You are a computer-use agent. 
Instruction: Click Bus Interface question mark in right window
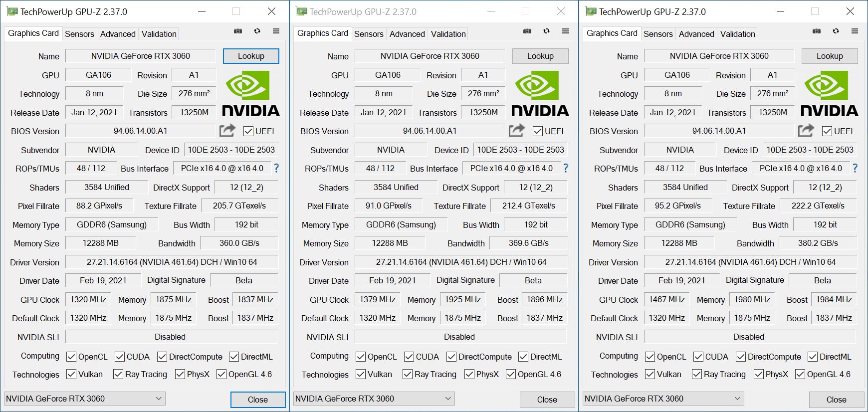click(855, 168)
